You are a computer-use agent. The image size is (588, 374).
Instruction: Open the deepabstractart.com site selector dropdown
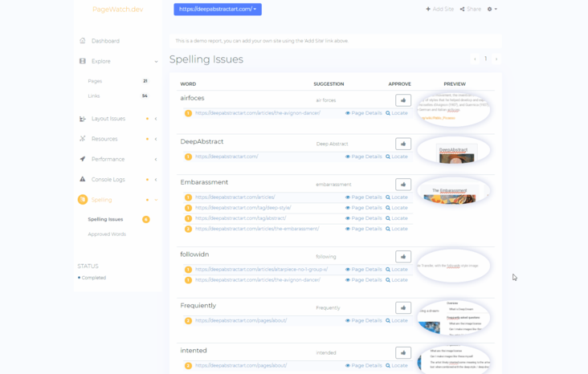[x=218, y=10]
